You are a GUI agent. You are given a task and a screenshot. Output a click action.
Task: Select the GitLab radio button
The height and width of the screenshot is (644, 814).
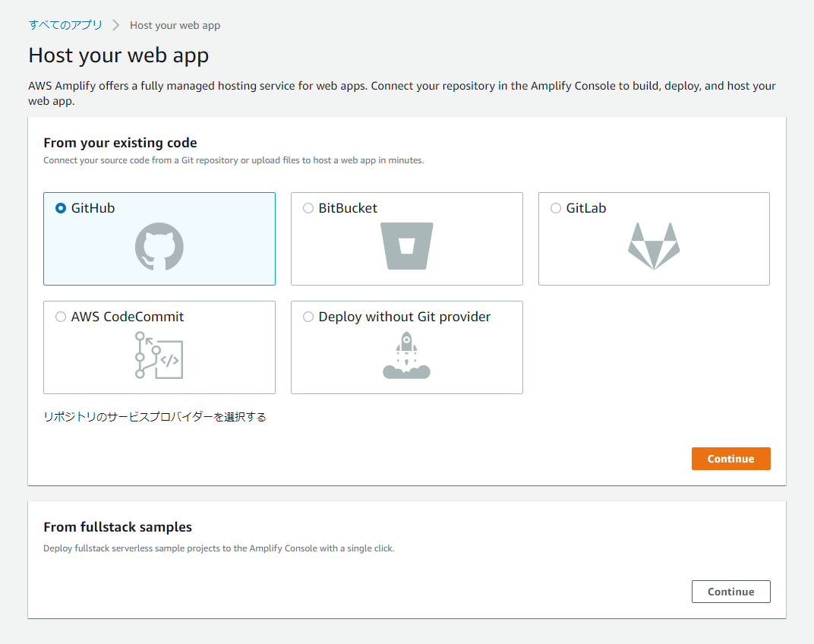pyautogui.click(x=556, y=208)
